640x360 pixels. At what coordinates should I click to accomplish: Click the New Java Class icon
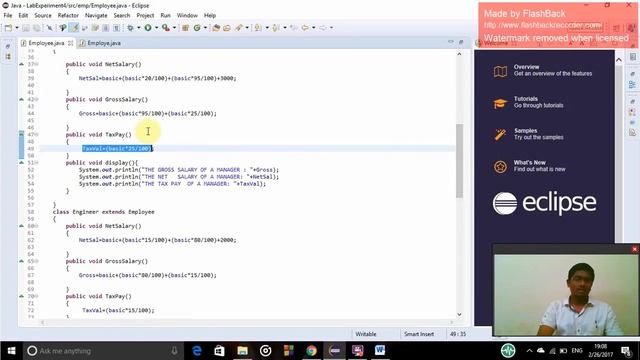(x=197, y=28)
